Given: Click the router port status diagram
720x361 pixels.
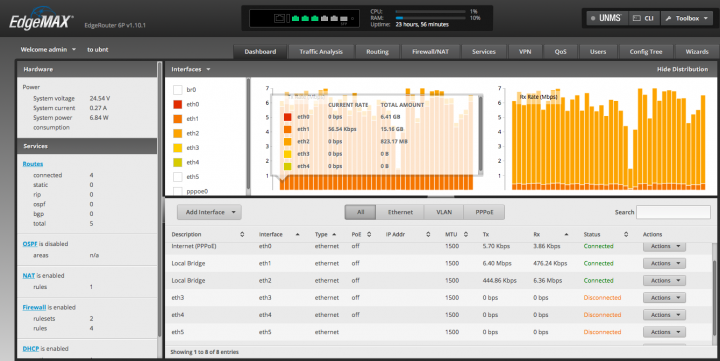Looking at the screenshot, I should (x=304, y=18).
